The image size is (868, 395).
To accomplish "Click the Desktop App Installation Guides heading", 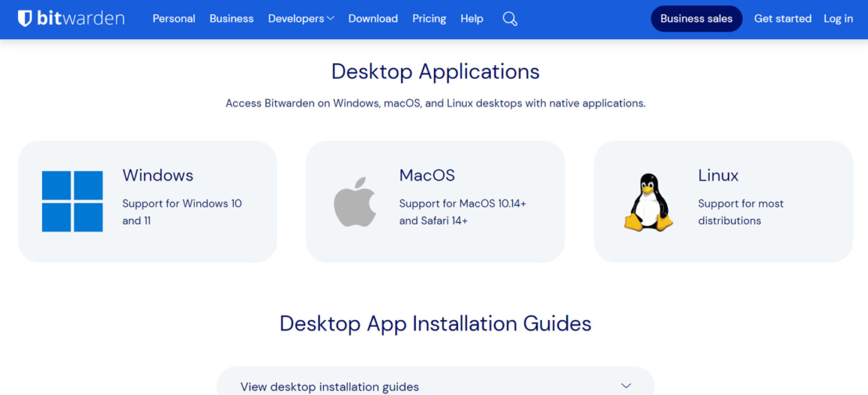I will (435, 324).
